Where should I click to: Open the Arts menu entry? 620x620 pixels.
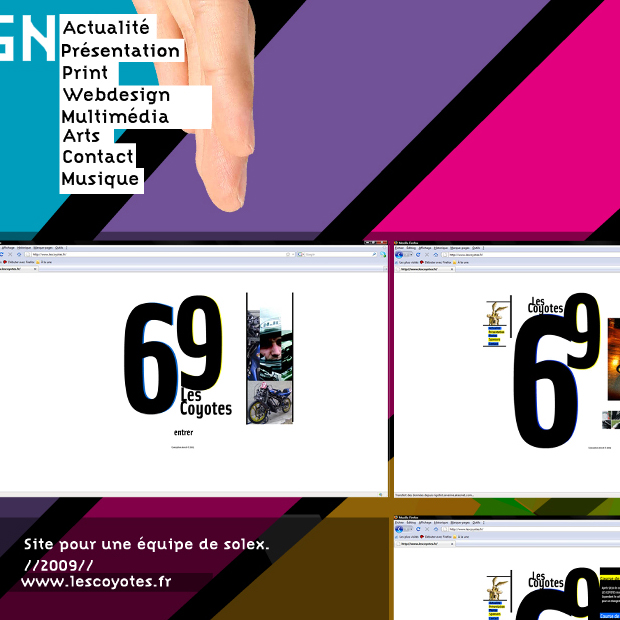[81, 136]
